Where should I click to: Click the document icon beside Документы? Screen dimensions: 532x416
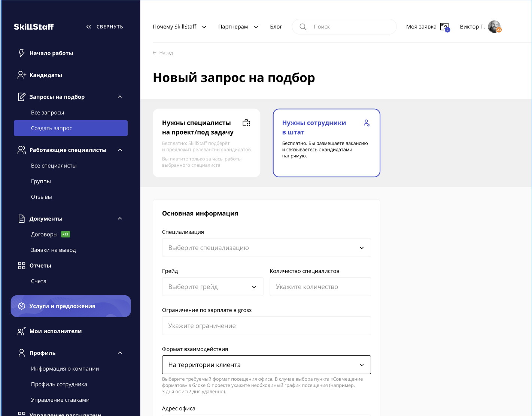coord(22,218)
